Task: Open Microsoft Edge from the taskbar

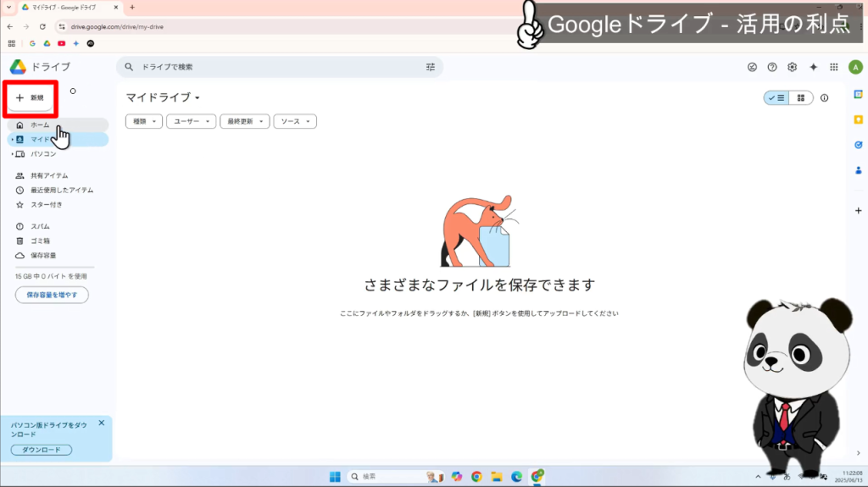Action: (516, 477)
